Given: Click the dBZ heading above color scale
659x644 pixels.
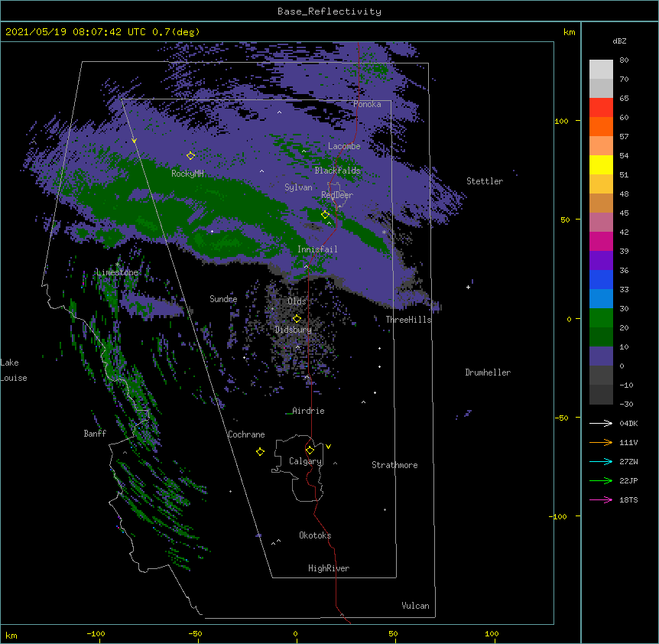Looking at the screenshot, I should tap(619, 41).
